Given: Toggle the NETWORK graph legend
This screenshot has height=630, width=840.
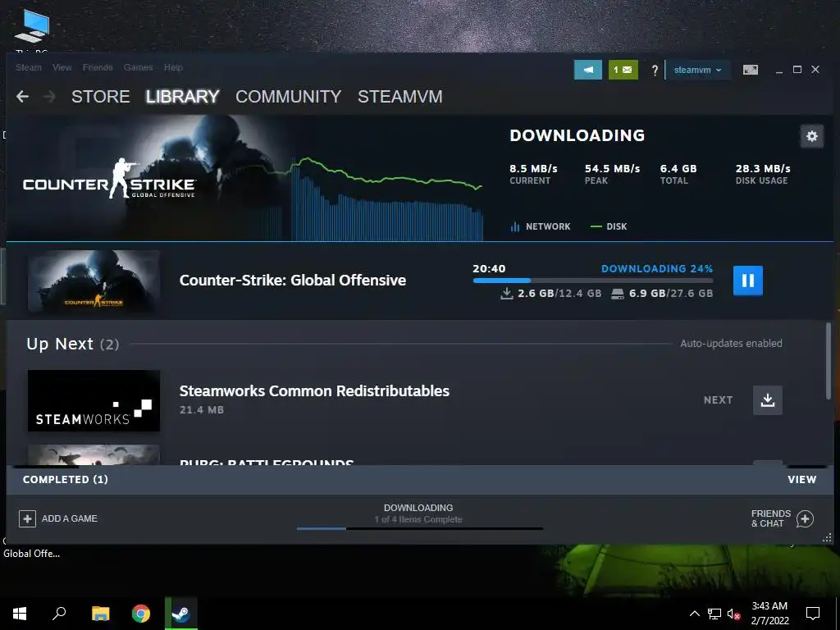Looking at the screenshot, I should point(540,226).
